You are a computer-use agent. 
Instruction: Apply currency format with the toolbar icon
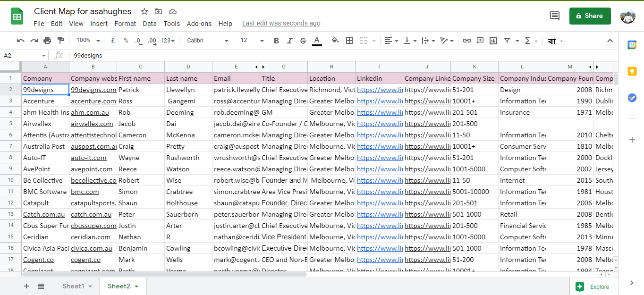tap(112, 41)
